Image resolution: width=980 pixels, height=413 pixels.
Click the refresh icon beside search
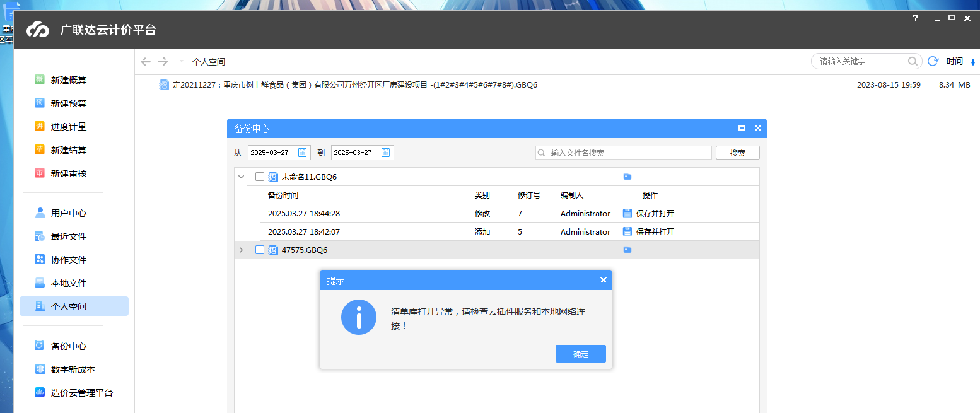click(933, 61)
